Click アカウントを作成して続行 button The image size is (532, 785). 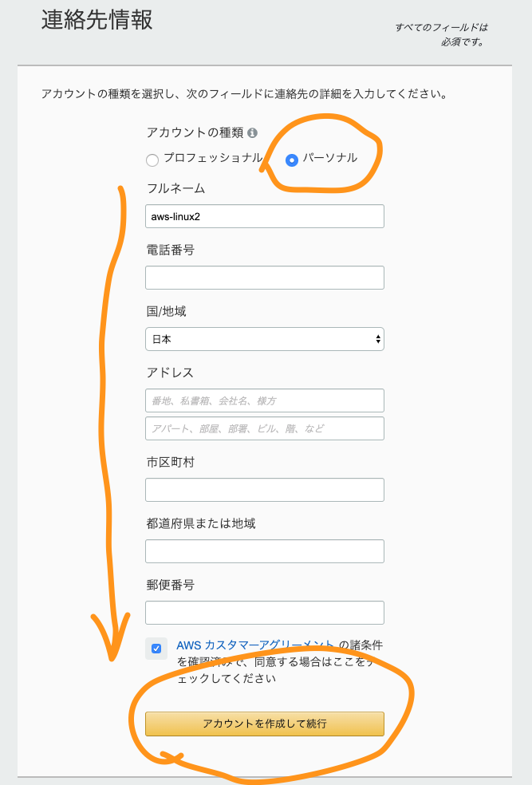click(x=265, y=724)
